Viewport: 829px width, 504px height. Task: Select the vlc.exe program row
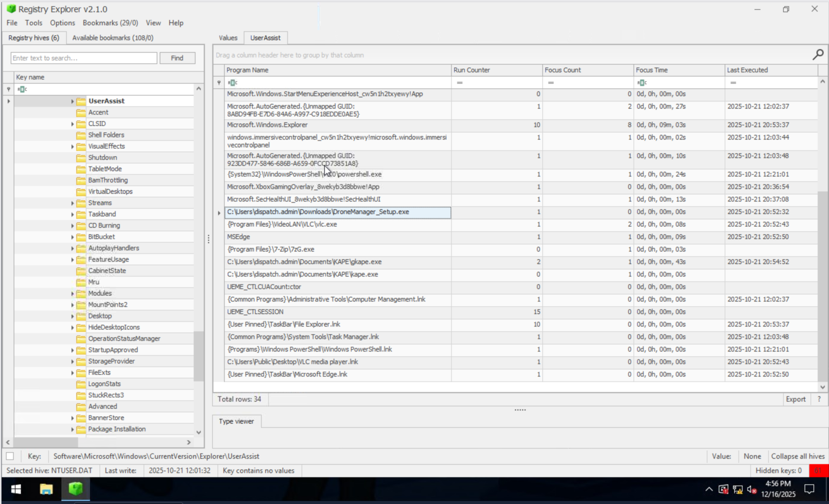click(x=521, y=224)
